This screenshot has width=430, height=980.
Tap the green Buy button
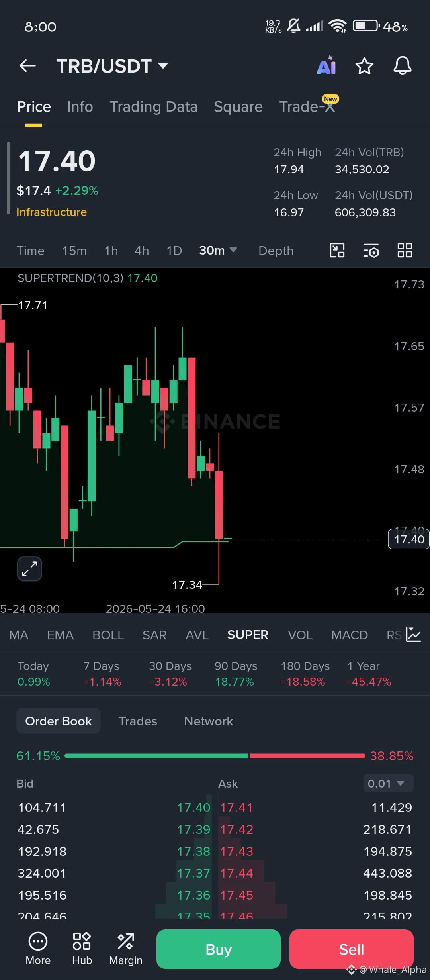[219, 949]
